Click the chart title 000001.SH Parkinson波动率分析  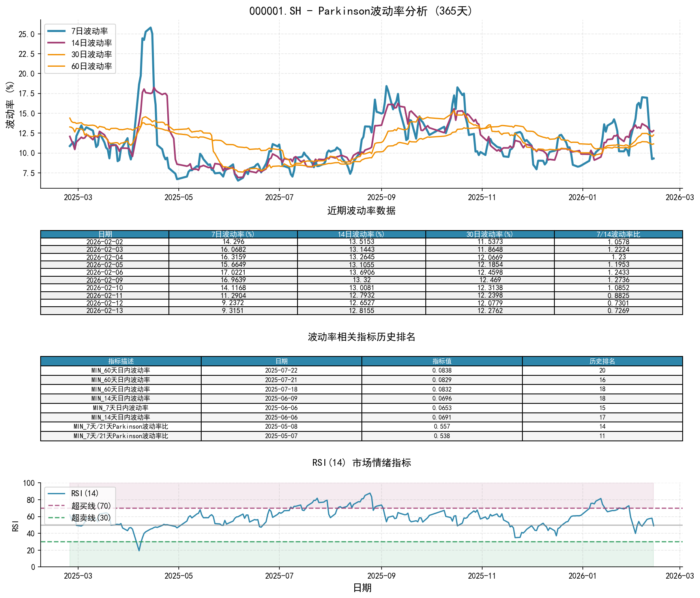pos(361,11)
